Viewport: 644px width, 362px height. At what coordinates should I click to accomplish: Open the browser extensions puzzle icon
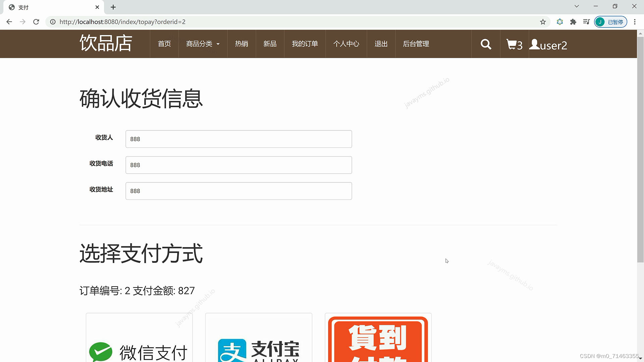click(x=573, y=22)
